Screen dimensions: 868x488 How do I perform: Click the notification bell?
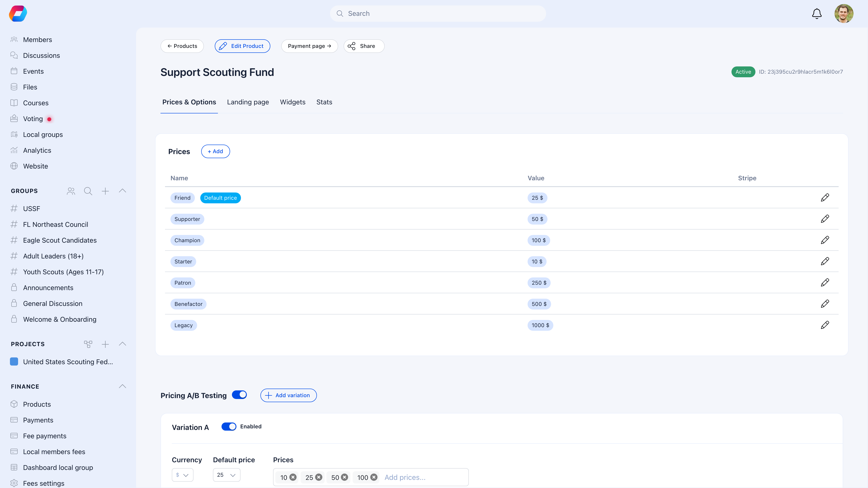816,14
